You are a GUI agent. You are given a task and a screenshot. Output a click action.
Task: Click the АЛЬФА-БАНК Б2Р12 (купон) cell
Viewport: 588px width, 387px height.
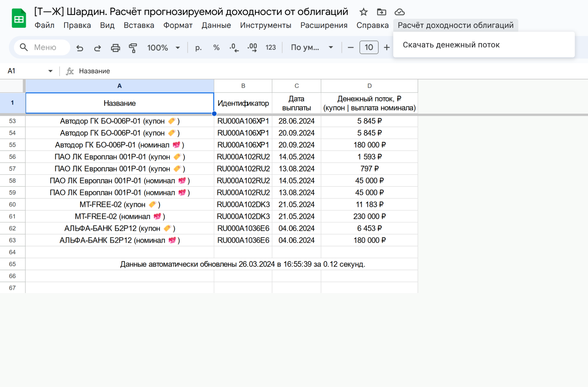(120, 228)
